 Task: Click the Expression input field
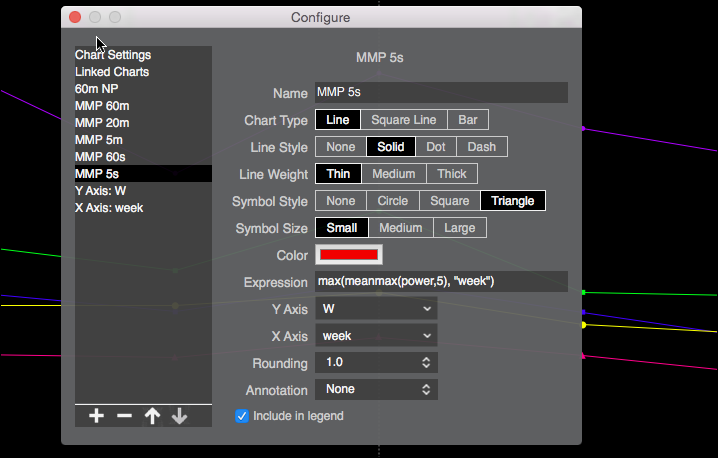coord(441,281)
